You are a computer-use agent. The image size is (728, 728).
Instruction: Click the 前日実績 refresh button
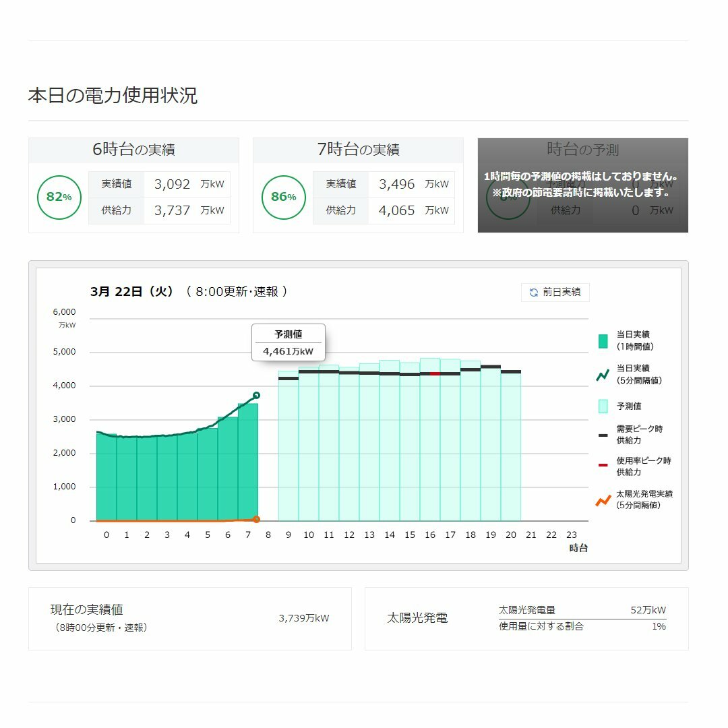pos(555,292)
